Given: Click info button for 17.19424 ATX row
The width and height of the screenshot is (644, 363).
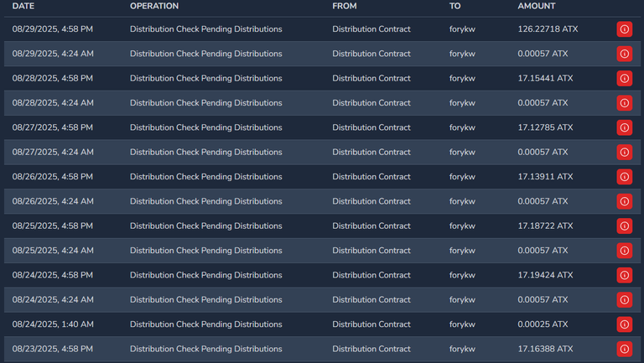Looking at the screenshot, I should tap(624, 275).
